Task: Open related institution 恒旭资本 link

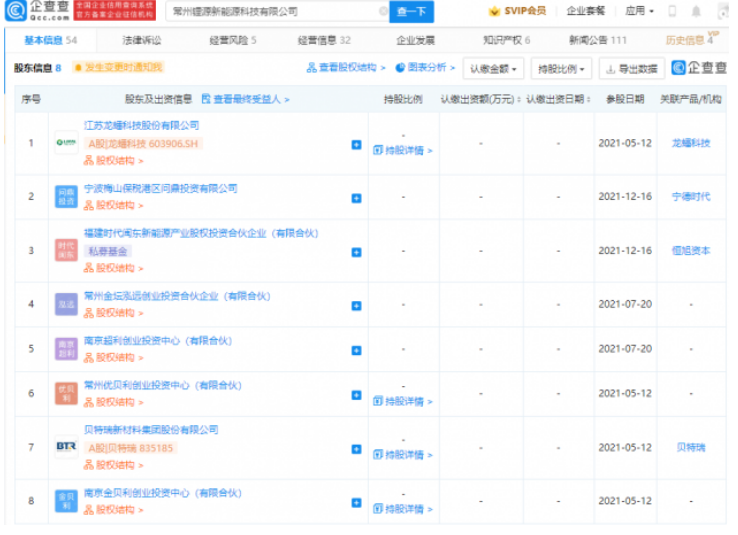Action: [690, 251]
